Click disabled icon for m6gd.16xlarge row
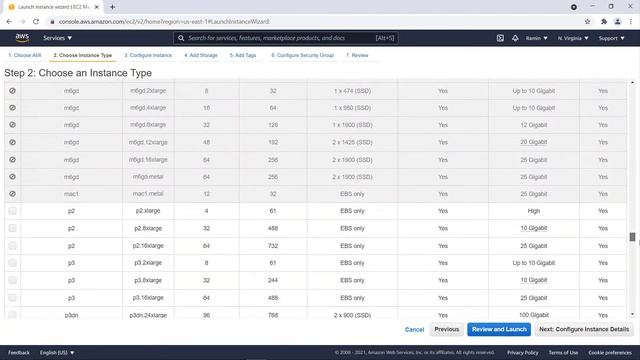 pyautogui.click(x=13, y=160)
